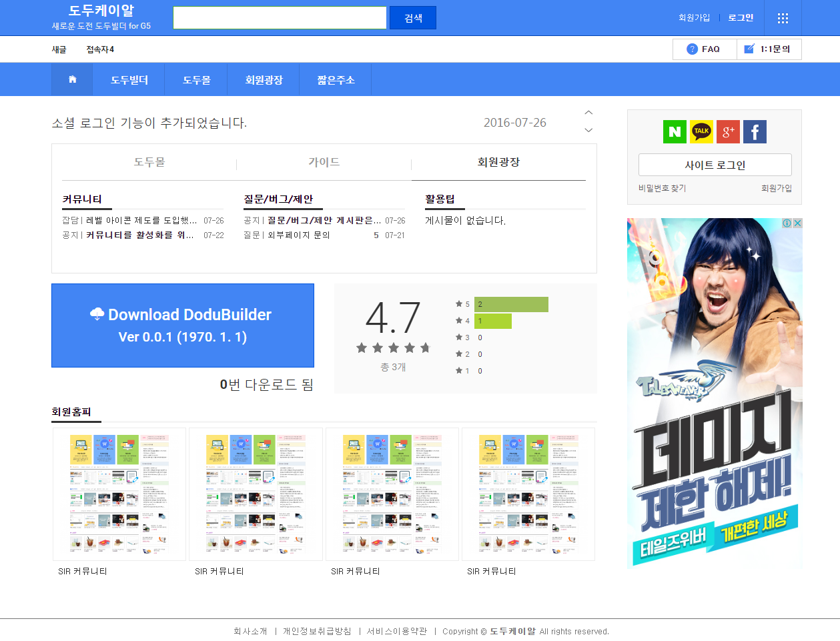Focus the search input field

tap(280, 18)
